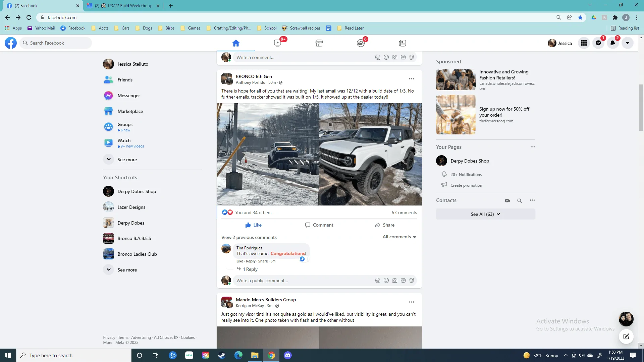Insert a sticker in the public comment box
Screen dimensions: 644x362
tap(412, 281)
